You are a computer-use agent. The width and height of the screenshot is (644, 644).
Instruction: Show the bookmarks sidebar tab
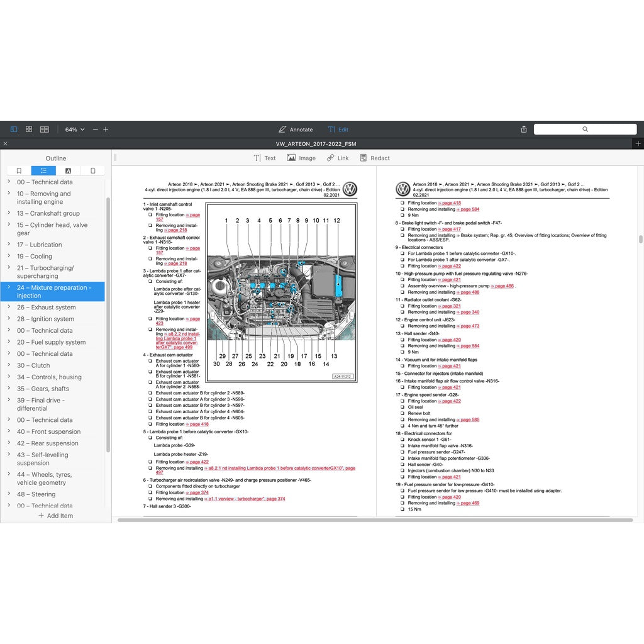pyautogui.click(x=19, y=171)
